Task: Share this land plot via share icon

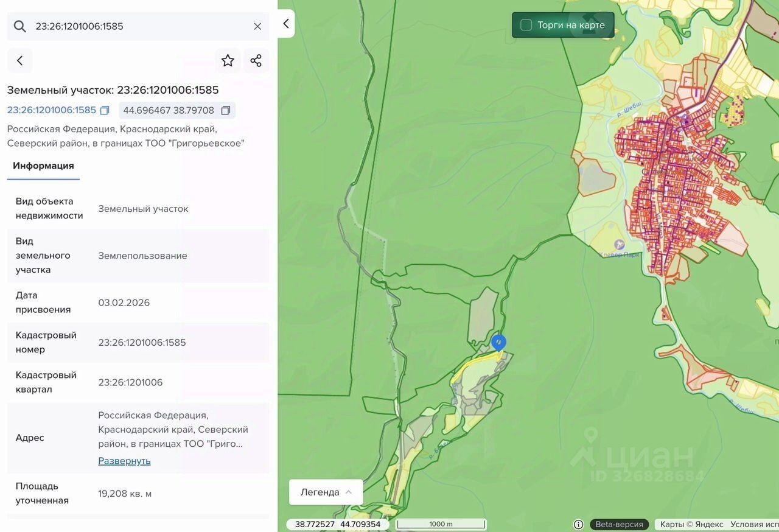Action: coord(256,61)
